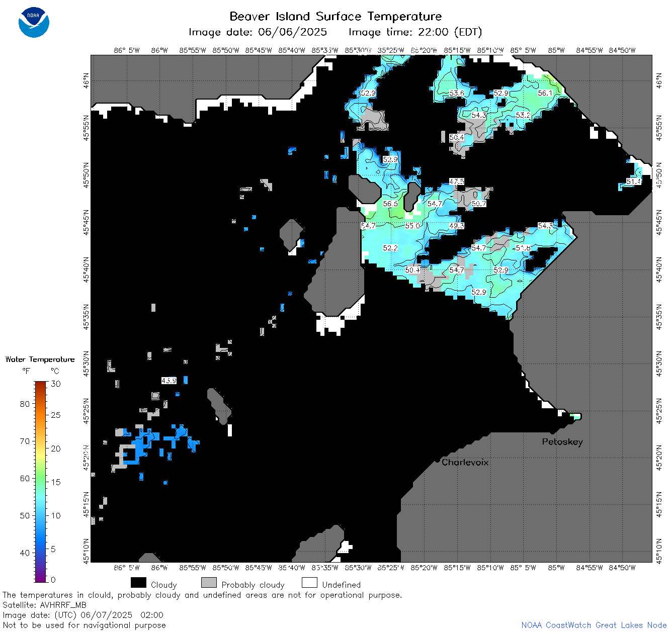Click the 53.2 temperature reading
Image resolution: width=672 pixels, height=633 pixels.
pos(523,115)
